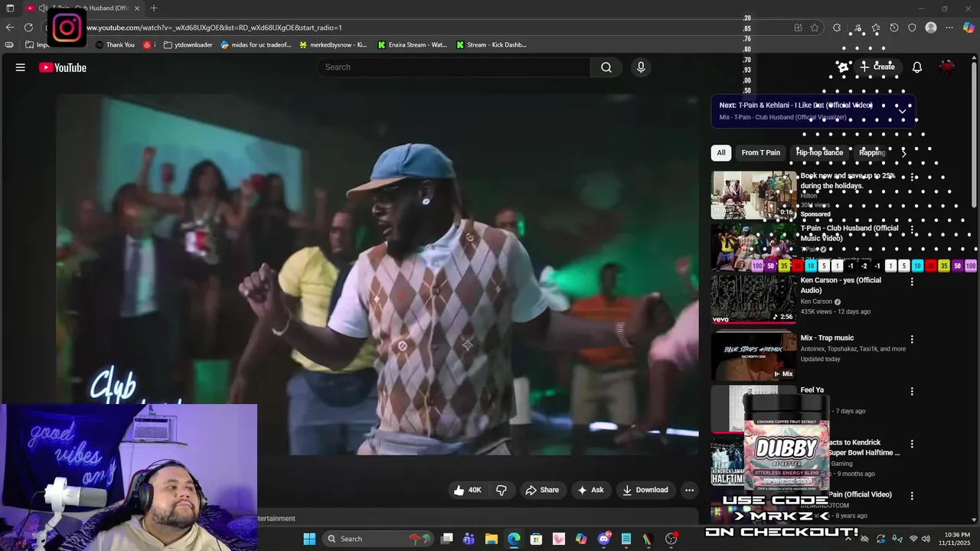Screen dimensions: 980x551
Task: Click the YouTube search input field
Action: (454, 67)
